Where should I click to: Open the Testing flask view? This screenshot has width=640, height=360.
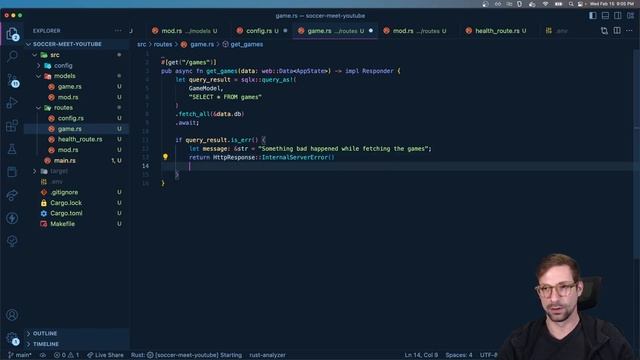coord(12,149)
